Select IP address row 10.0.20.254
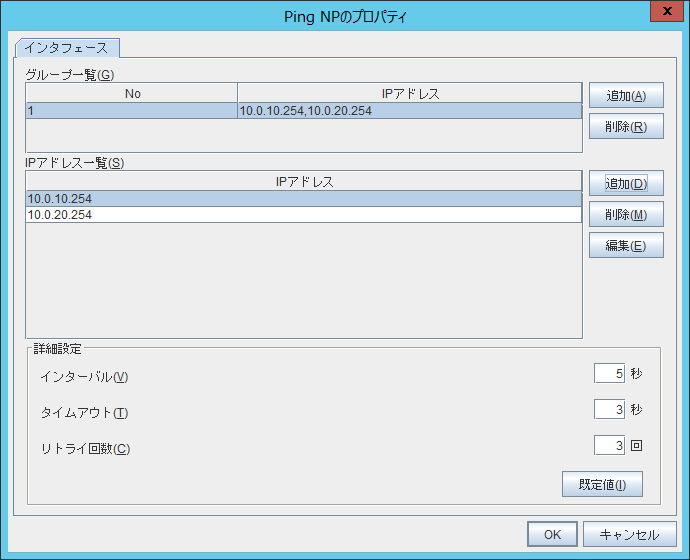This screenshot has width=690, height=560. click(x=304, y=214)
